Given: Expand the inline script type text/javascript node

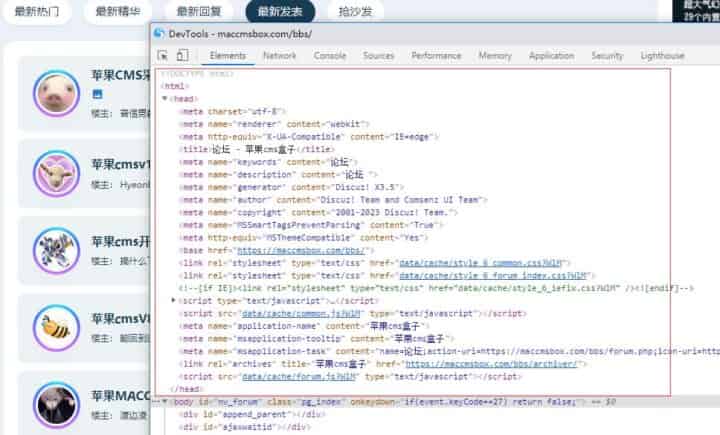Looking at the screenshot, I should tap(174, 300).
